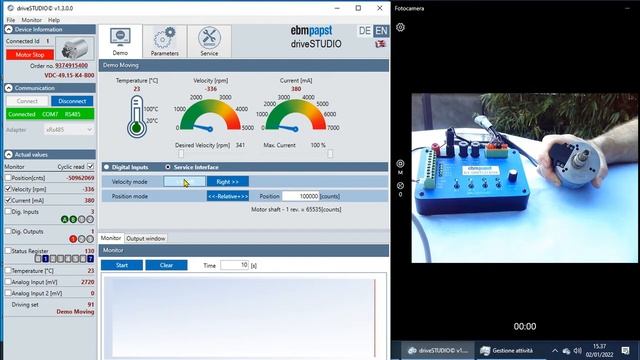This screenshot has height=360, width=640.
Task: Switch language to DE
Action: point(364,31)
